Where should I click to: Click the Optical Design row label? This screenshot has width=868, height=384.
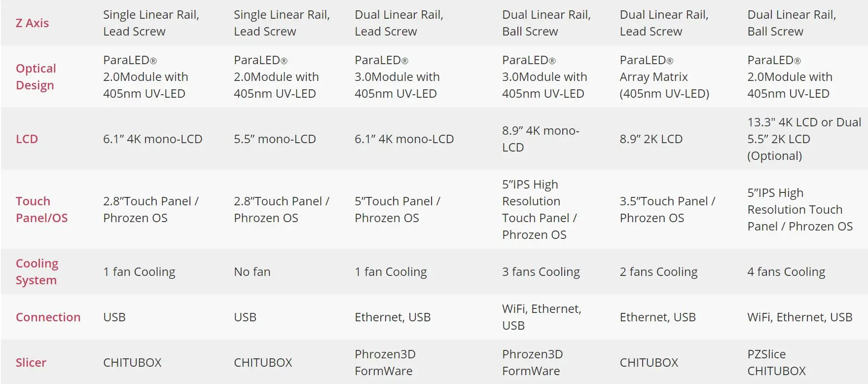(x=36, y=77)
